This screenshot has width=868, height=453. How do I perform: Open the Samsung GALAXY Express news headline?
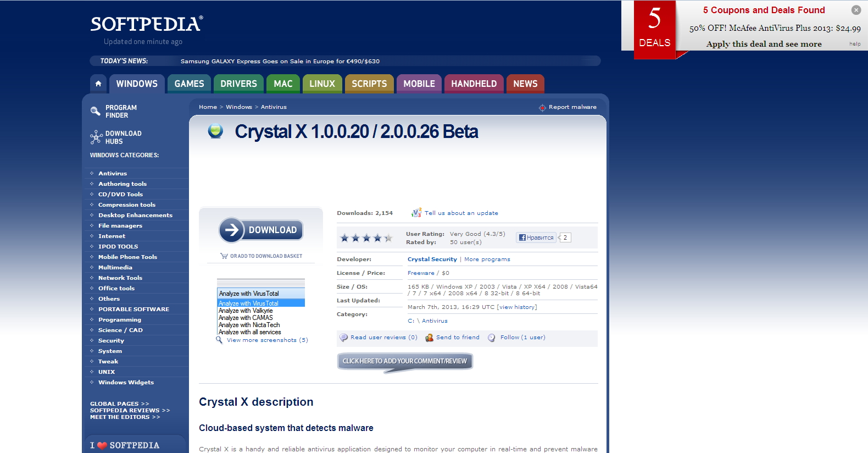(280, 61)
